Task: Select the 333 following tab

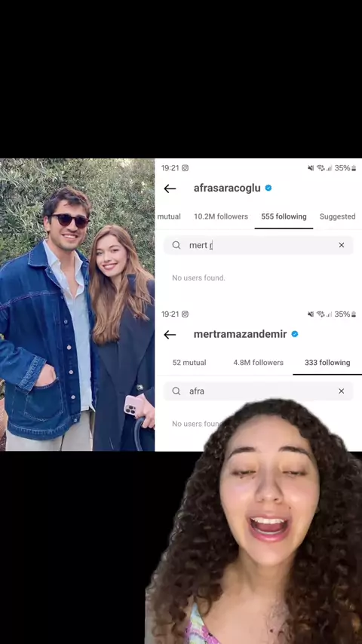Action: click(x=327, y=363)
